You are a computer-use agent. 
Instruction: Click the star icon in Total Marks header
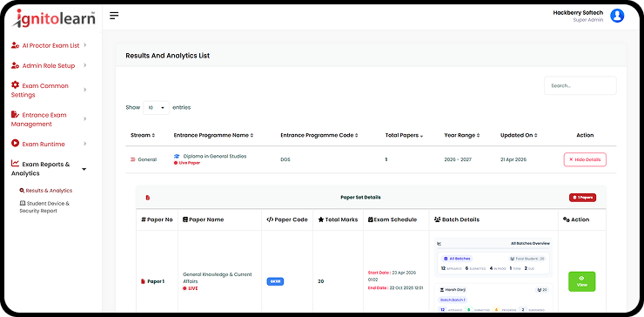tap(321, 219)
